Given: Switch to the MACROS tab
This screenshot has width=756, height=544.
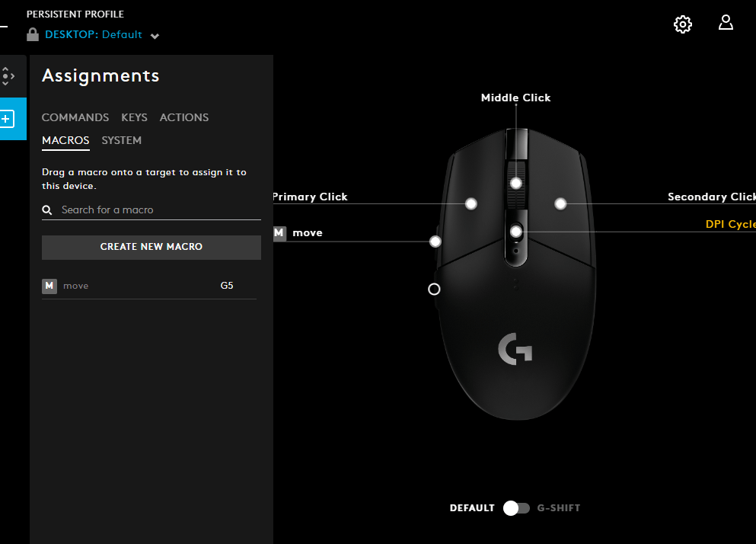Looking at the screenshot, I should point(65,140).
